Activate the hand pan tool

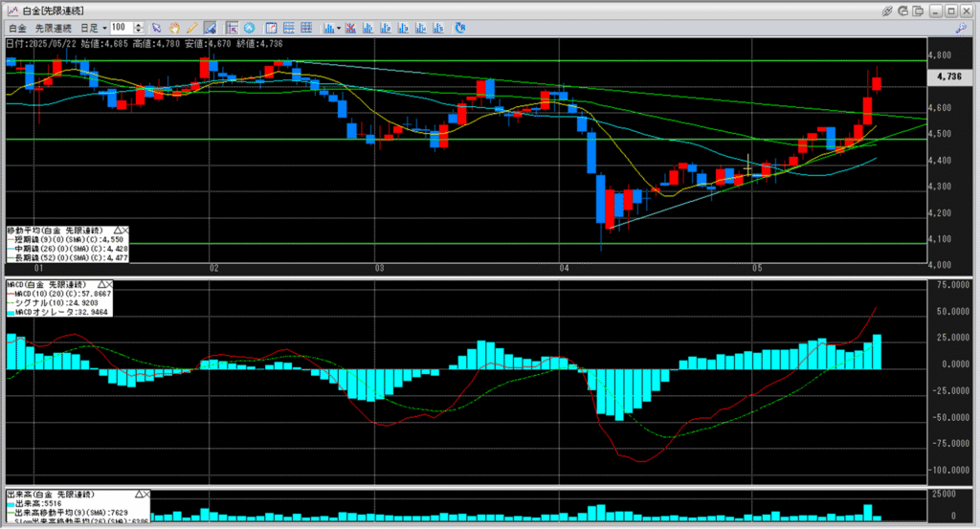175,28
